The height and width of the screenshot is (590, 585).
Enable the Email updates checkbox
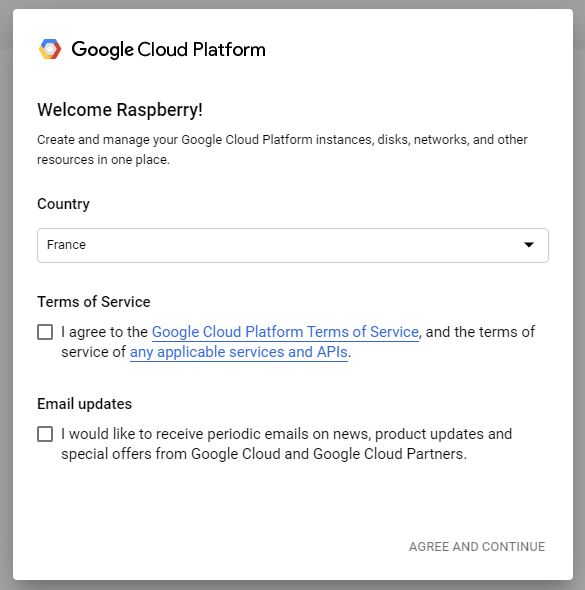pyautogui.click(x=45, y=434)
